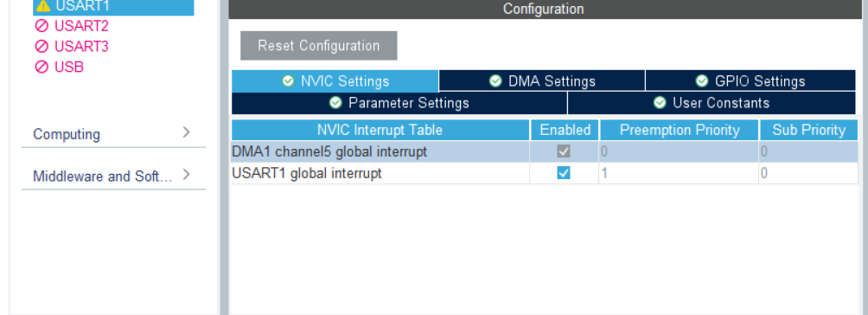
Task: Open the DMA Settings tab
Action: coord(542,81)
